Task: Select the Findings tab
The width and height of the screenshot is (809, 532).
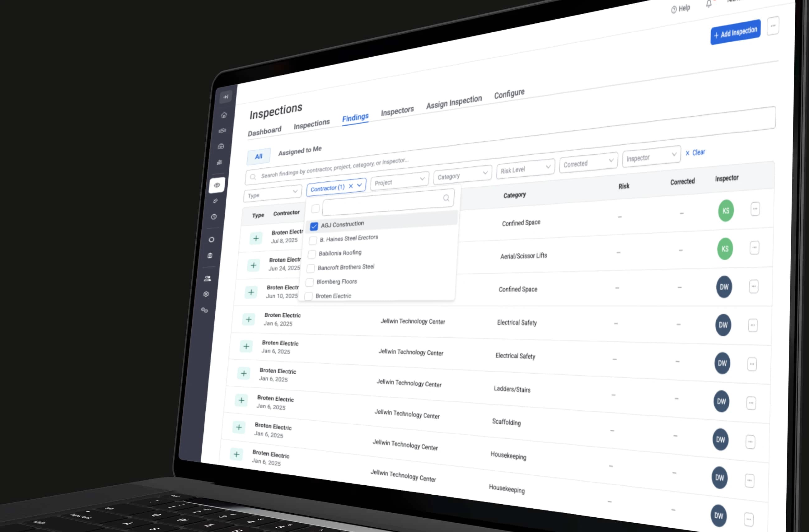Action: pyautogui.click(x=355, y=118)
